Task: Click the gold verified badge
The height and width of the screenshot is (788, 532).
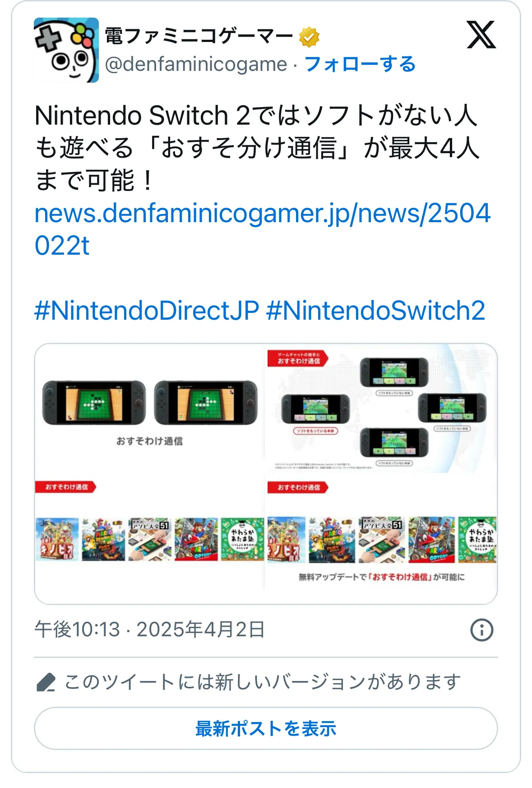Action: point(309,37)
